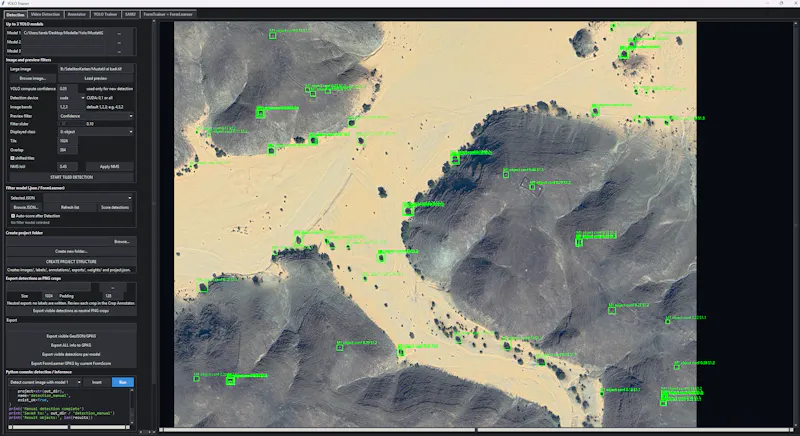Screen dimensions: 800x436
Task: Click Browse... in Create project folder
Action: point(121,242)
